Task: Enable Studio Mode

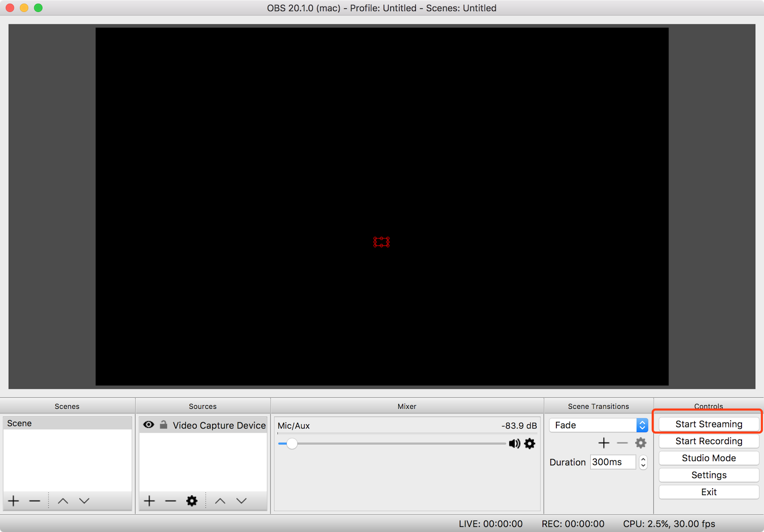Action: (x=709, y=458)
